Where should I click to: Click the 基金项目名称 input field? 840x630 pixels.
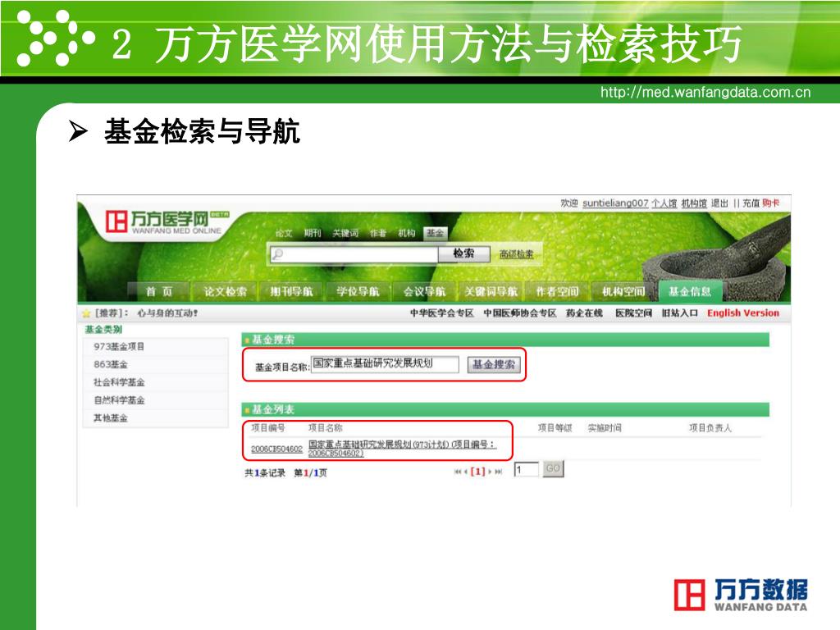pyautogui.click(x=385, y=363)
